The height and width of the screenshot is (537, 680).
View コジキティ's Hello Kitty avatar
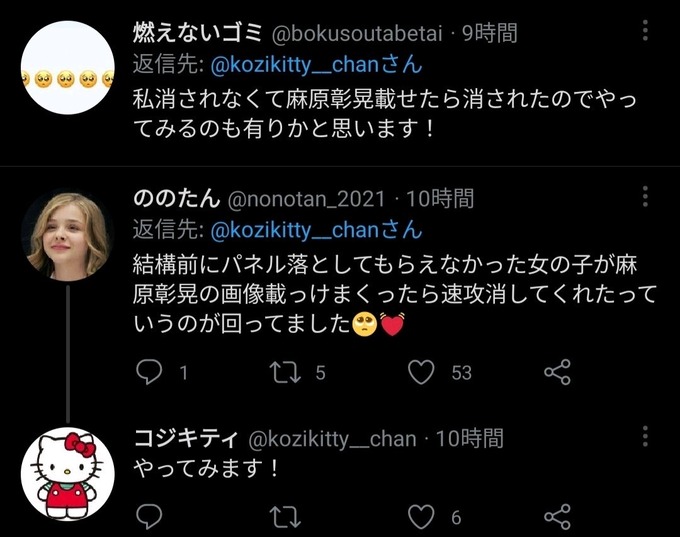pyautogui.click(x=68, y=474)
